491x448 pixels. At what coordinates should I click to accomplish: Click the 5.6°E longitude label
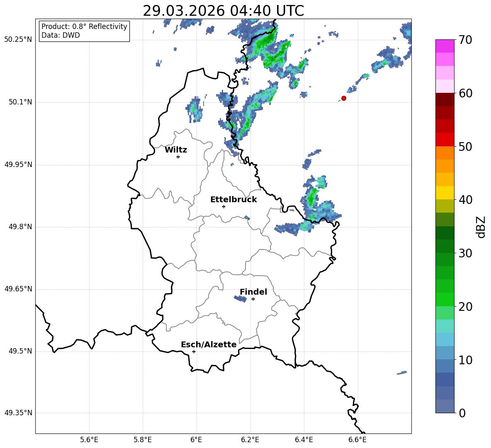point(89,440)
